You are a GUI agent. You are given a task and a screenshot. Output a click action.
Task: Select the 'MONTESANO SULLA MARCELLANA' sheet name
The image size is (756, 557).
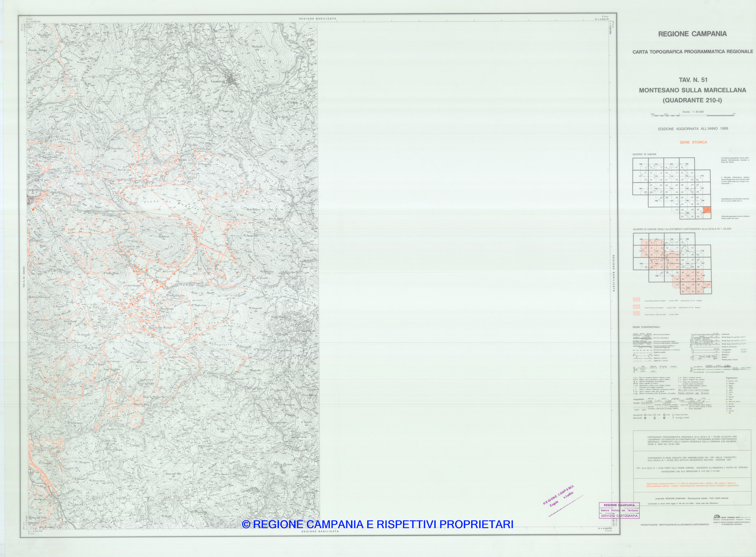pyautogui.click(x=692, y=90)
